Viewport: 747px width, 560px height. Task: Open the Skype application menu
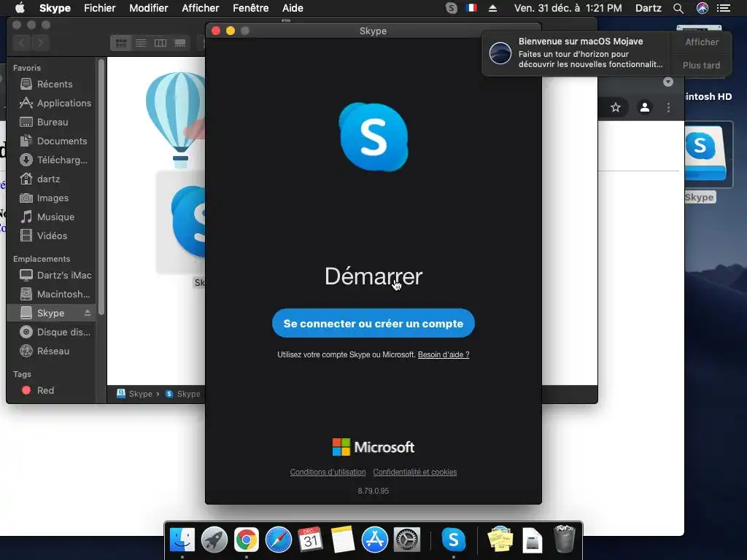point(55,8)
